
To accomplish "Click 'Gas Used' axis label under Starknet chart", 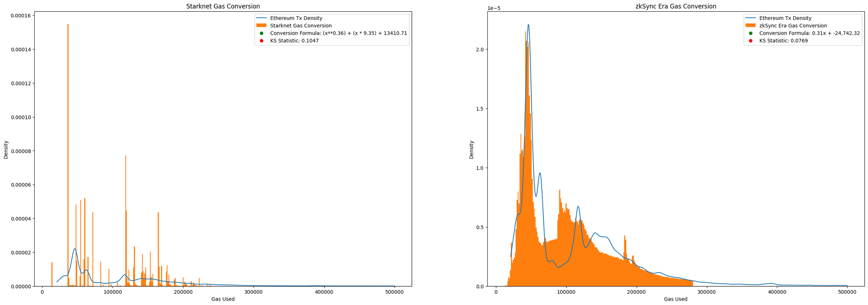I will pyautogui.click(x=223, y=299).
